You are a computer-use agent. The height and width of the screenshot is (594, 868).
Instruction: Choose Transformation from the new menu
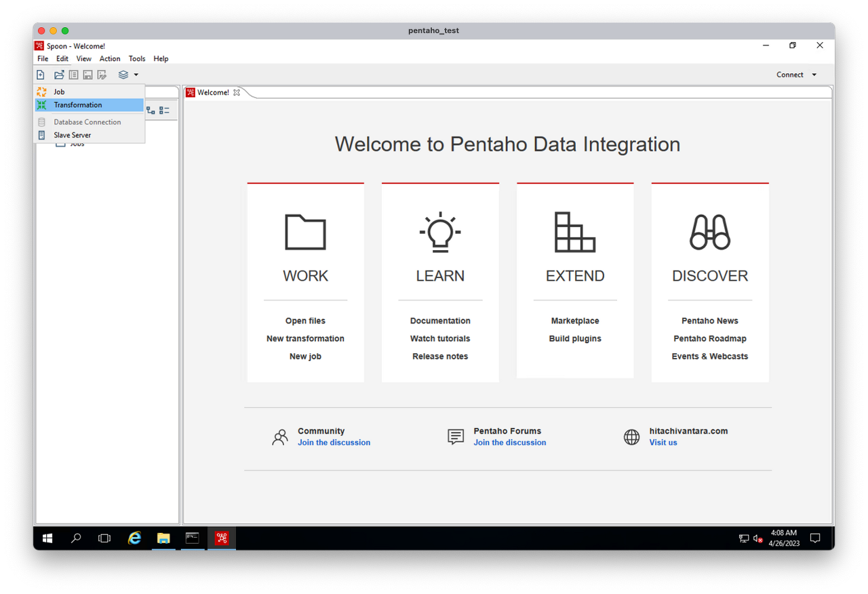click(x=90, y=105)
